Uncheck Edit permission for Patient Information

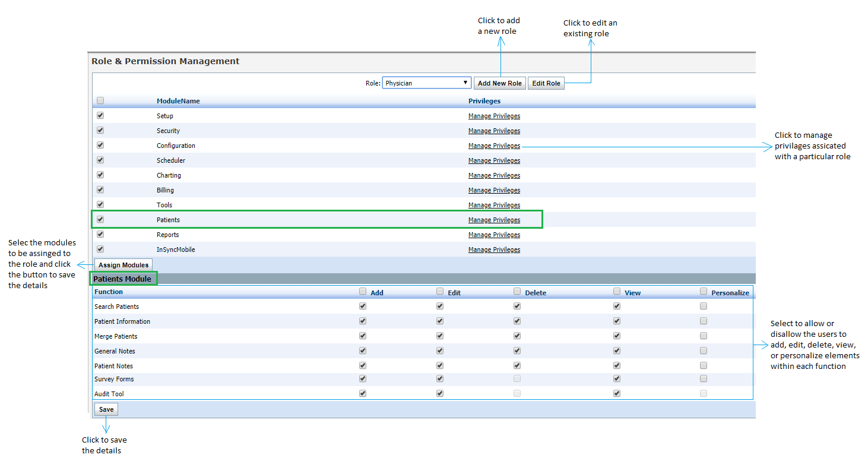[x=440, y=321]
